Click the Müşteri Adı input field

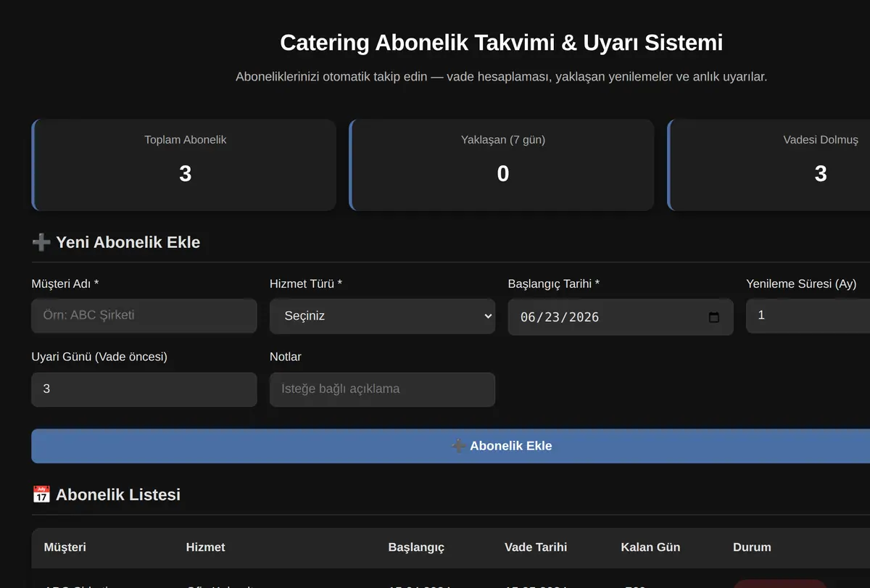[144, 316]
